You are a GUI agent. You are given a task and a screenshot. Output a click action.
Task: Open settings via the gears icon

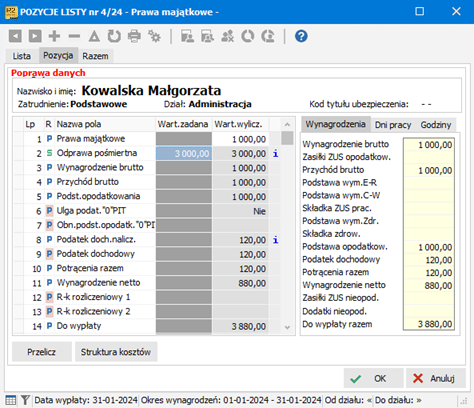[154, 36]
